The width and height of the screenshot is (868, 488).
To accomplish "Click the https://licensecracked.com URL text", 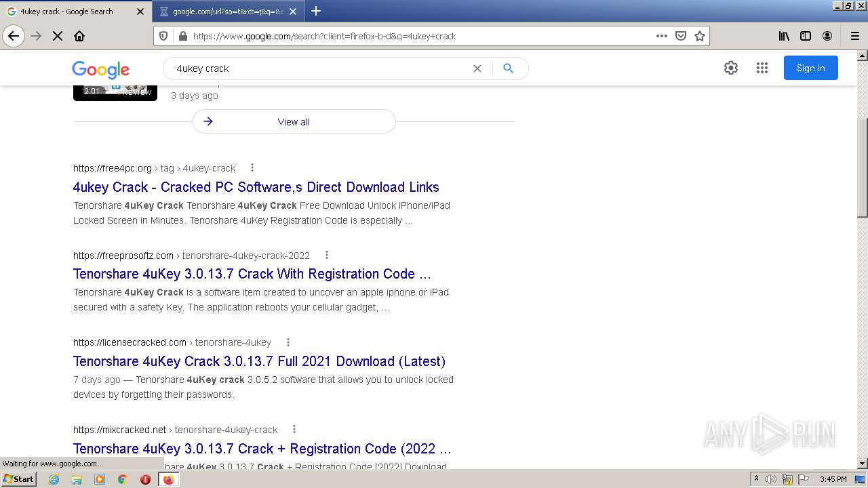I will pyautogui.click(x=130, y=342).
